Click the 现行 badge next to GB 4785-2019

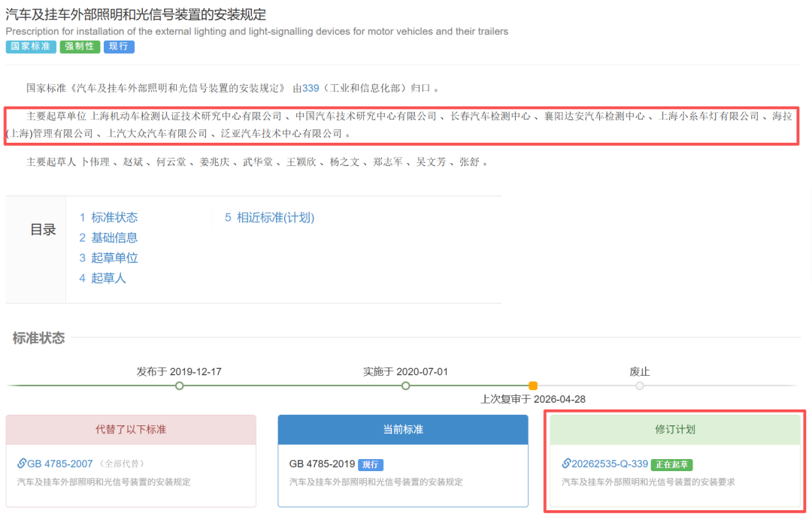click(370, 465)
